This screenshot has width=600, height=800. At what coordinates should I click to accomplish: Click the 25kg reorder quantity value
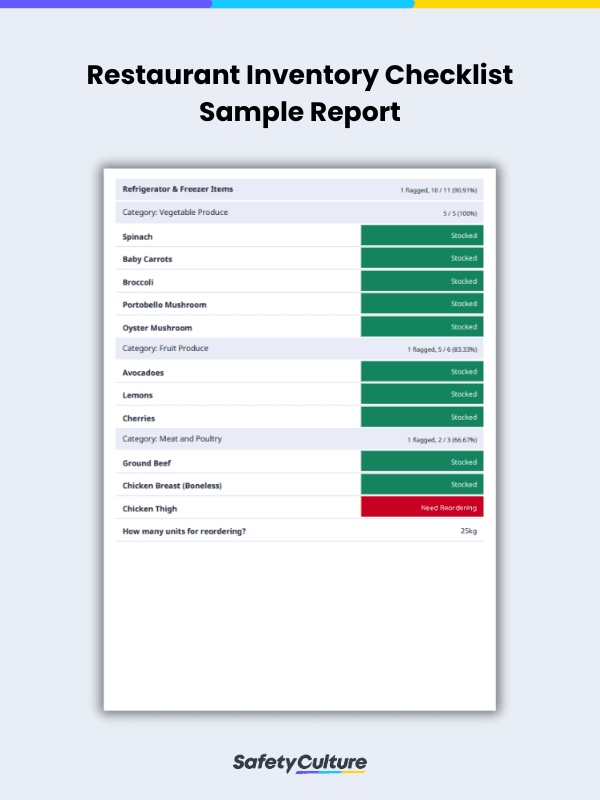tap(468, 531)
